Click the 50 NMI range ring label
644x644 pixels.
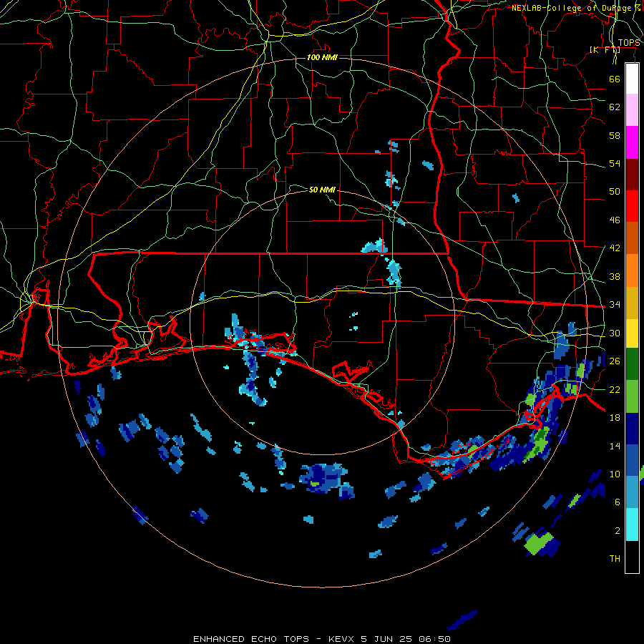(x=322, y=190)
